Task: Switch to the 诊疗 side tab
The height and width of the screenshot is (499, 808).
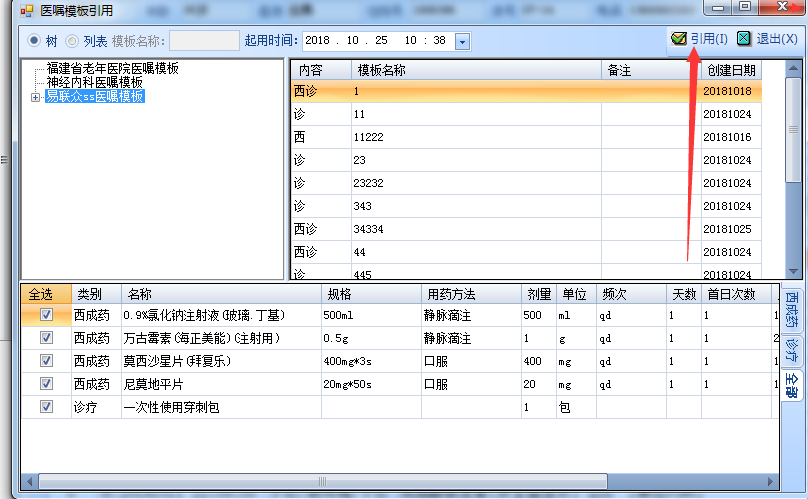Action: click(792, 351)
